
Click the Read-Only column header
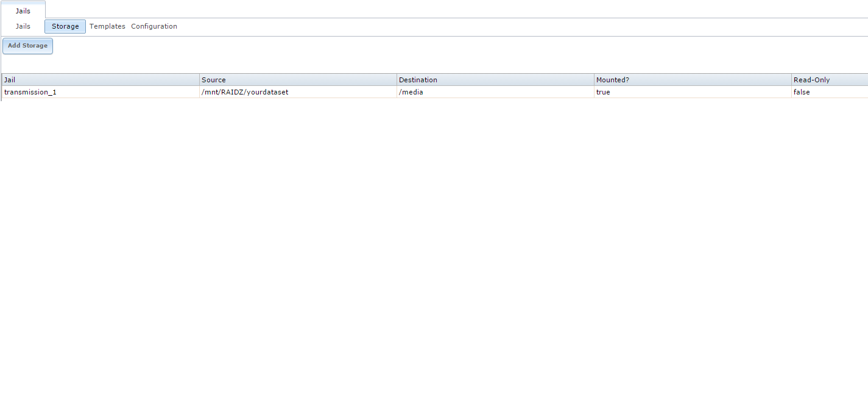(x=830, y=80)
